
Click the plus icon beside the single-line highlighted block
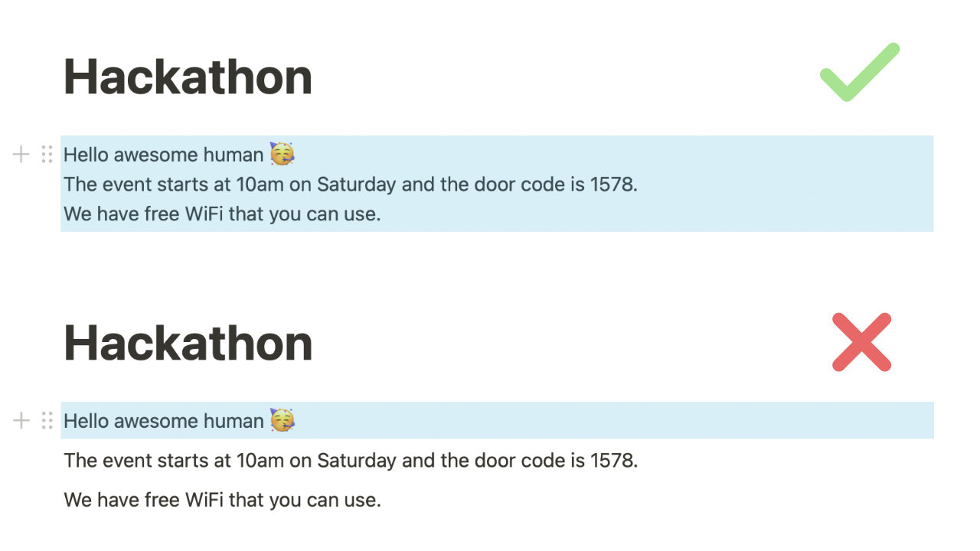tap(21, 420)
